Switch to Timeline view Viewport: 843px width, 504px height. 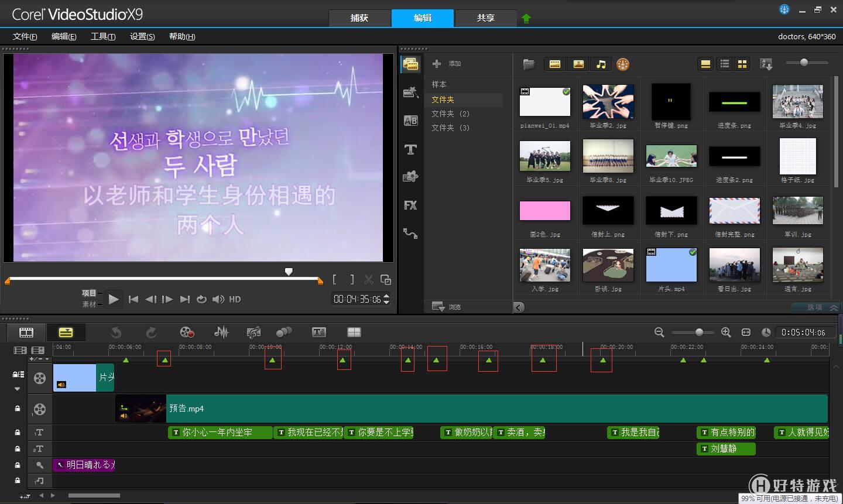66,332
